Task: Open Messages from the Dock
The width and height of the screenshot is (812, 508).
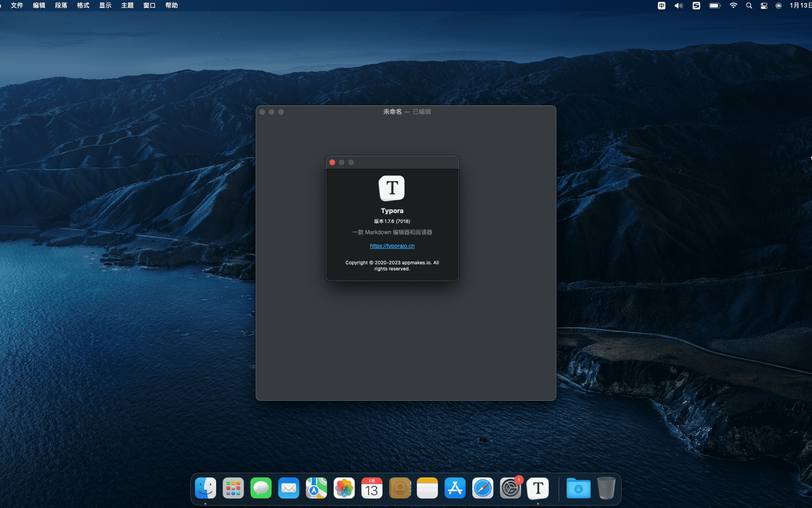Action: point(261,488)
